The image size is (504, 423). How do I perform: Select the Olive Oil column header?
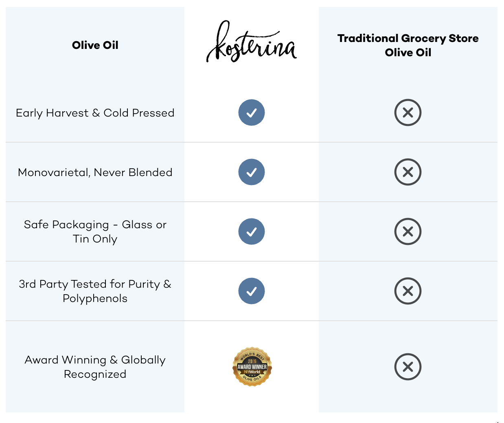click(x=95, y=45)
